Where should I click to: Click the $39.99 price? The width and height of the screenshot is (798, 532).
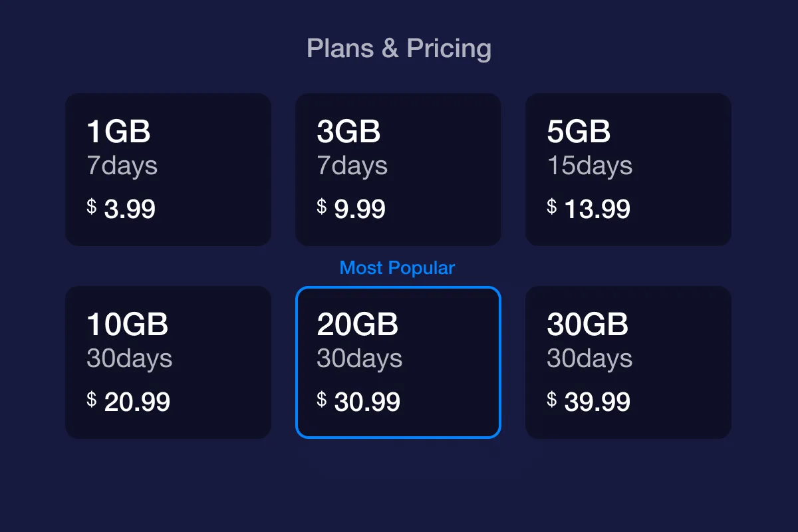tap(589, 402)
